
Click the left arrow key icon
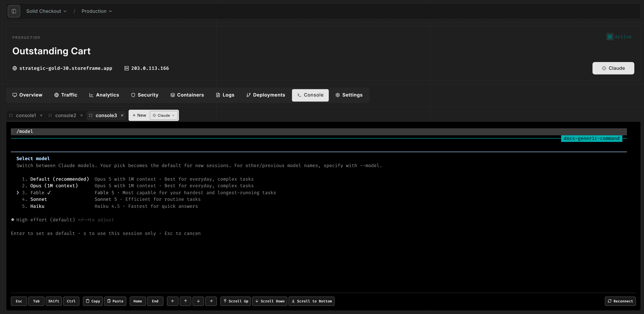[x=173, y=301]
